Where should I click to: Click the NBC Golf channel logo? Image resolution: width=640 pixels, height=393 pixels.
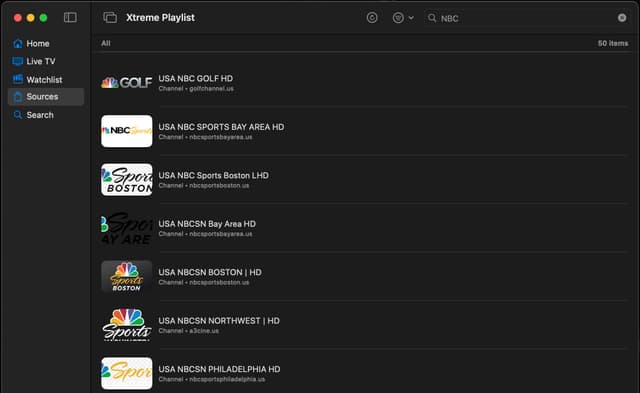click(127, 83)
